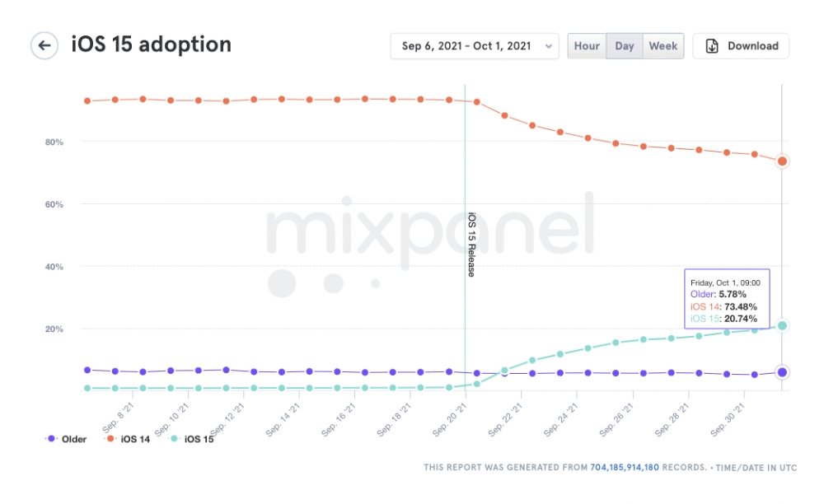824x504 pixels.
Task: Select the Older Oct 1 data point
Action: click(x=782, y=372)
